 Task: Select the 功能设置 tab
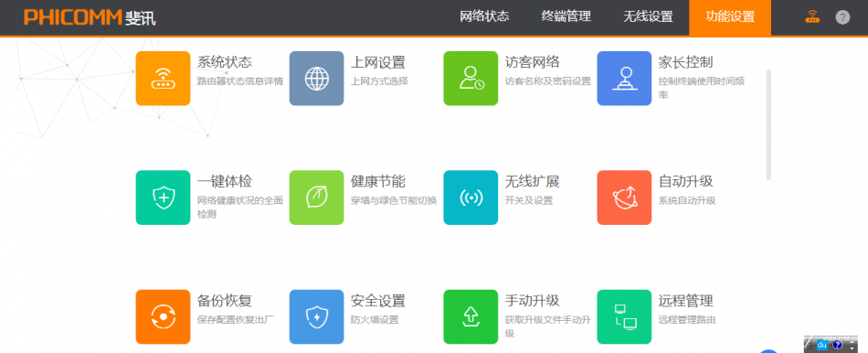[730, 17]
